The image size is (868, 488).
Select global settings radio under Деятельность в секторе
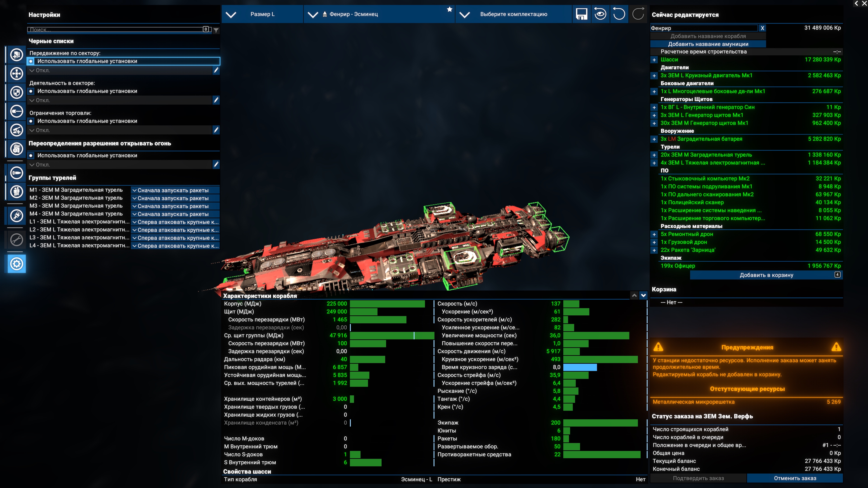click(31, 91)
